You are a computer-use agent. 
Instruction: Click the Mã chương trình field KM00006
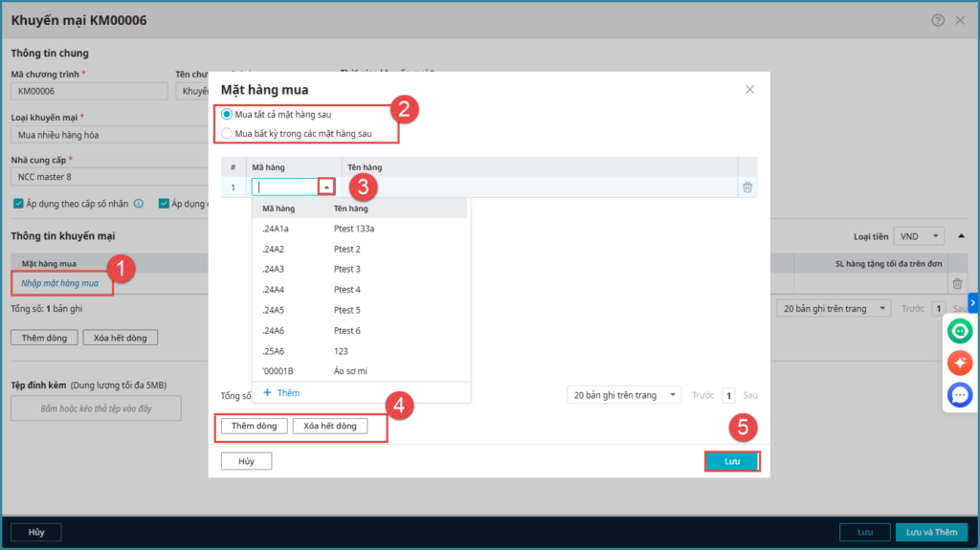point(89,91)
